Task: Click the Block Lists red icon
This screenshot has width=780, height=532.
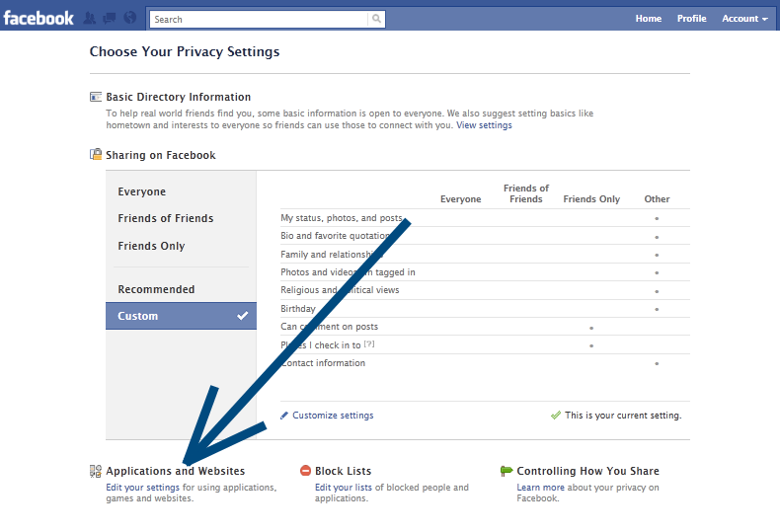Action: pyautogui.click(x=305, y=472)
